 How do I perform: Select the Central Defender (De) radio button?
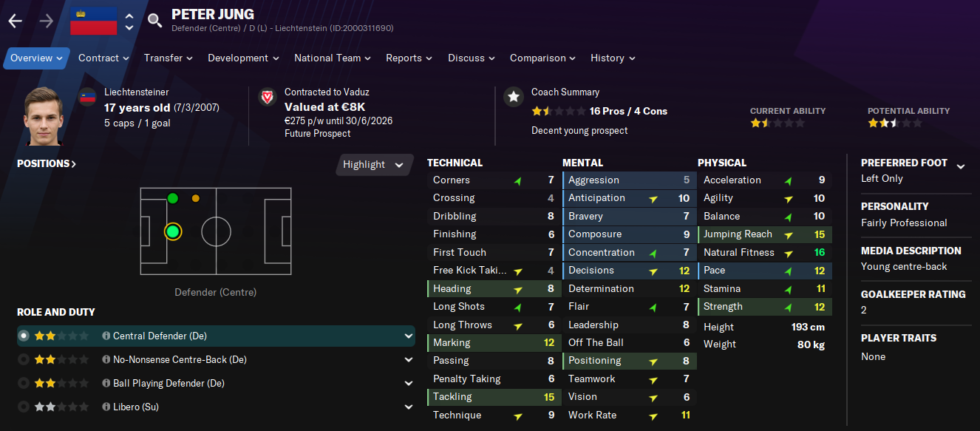(x=24, y=336)
